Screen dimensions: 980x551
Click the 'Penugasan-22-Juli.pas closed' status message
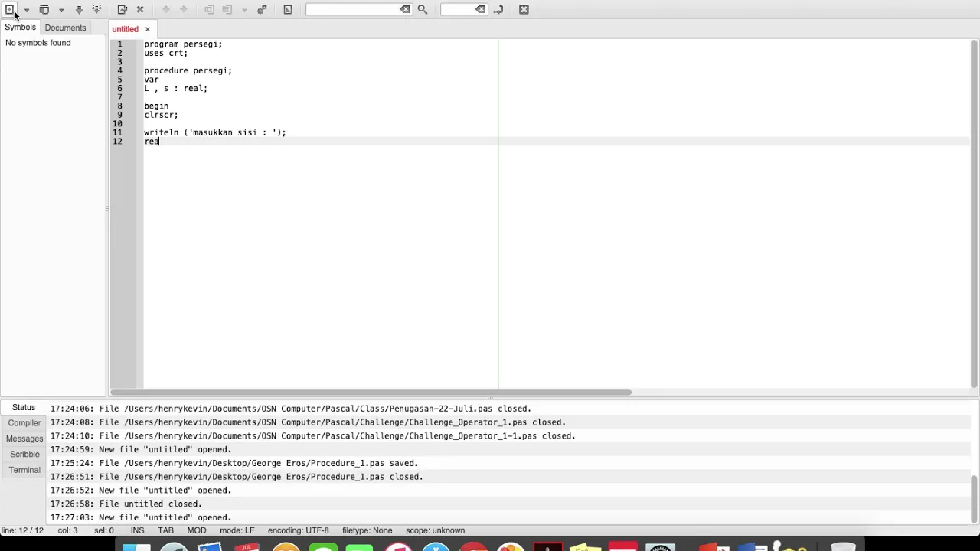coord(291,409)
